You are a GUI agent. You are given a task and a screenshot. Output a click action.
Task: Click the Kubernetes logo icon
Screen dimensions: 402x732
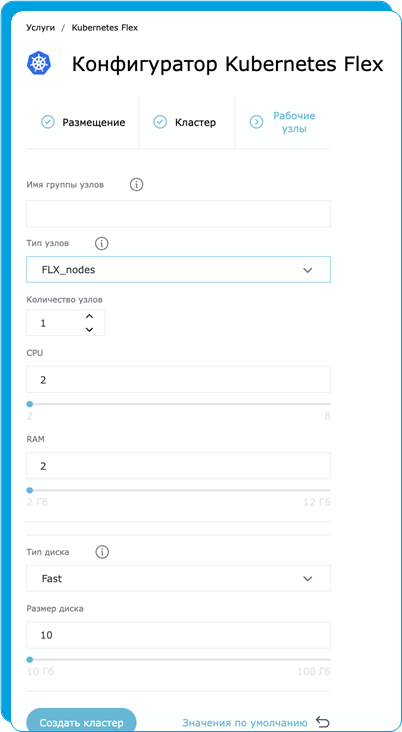click(39, 63)
